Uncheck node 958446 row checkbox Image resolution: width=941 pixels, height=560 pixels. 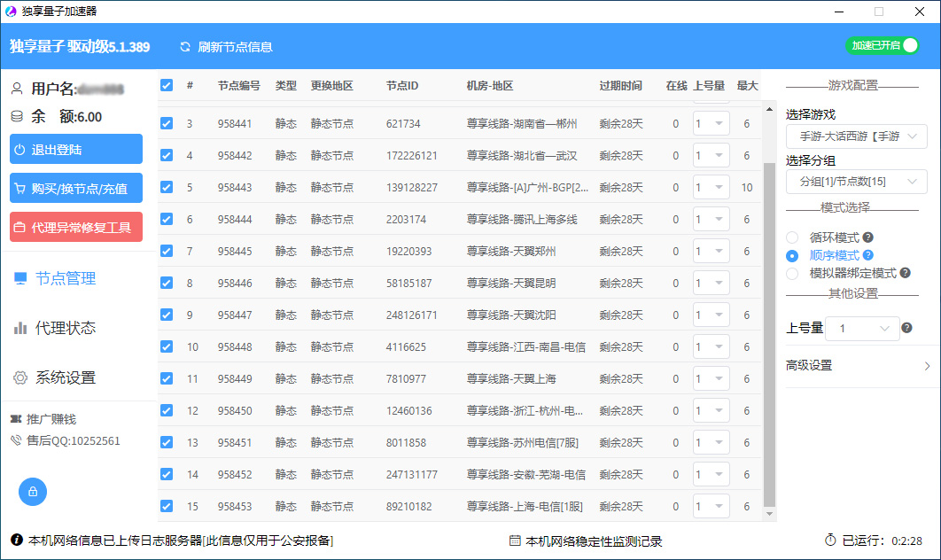point(167,283)
